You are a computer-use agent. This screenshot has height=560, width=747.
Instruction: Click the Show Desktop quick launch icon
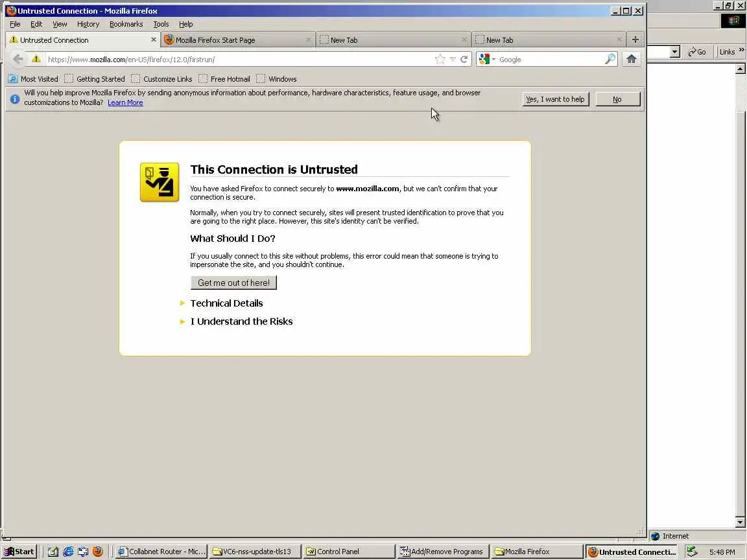coord(53,552)
